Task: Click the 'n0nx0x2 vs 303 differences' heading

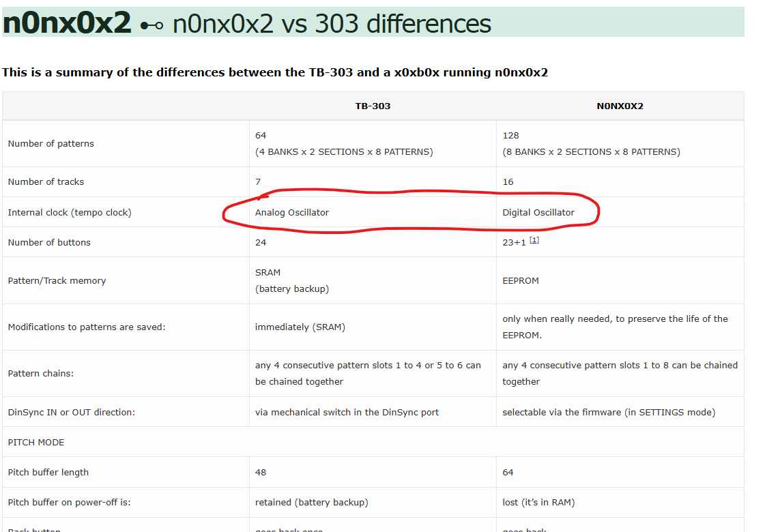Action: coord(332,23)
